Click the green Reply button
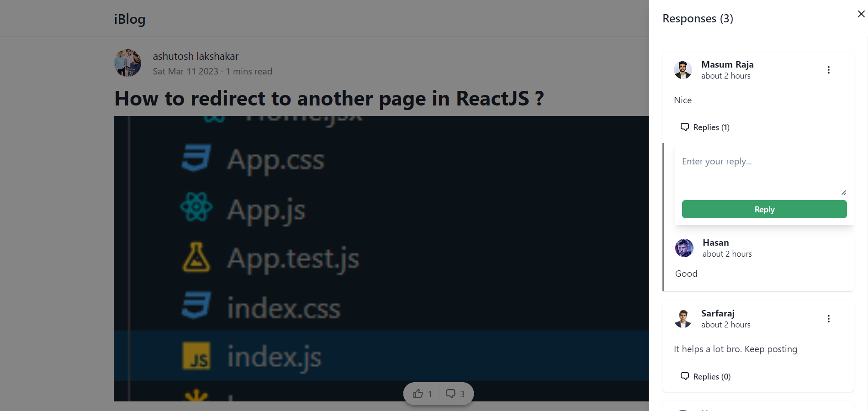The image size is (868, 411). (x=764, y=209)
